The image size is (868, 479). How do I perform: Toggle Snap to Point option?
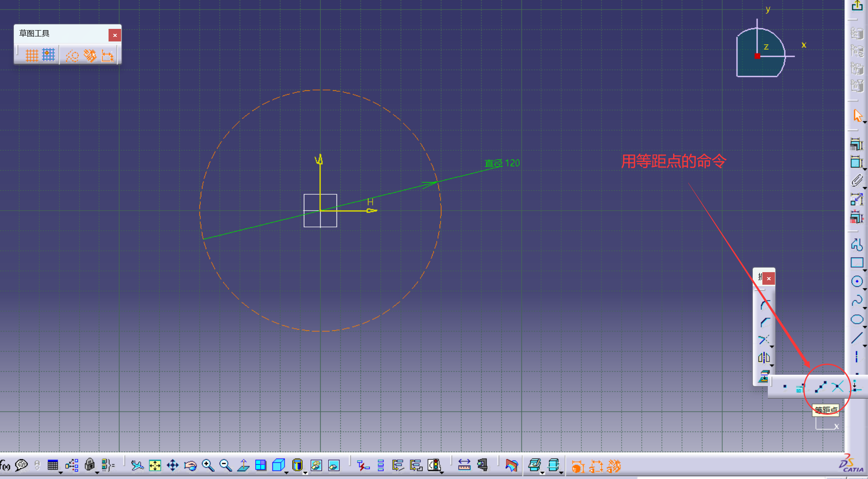pos(49,55)
